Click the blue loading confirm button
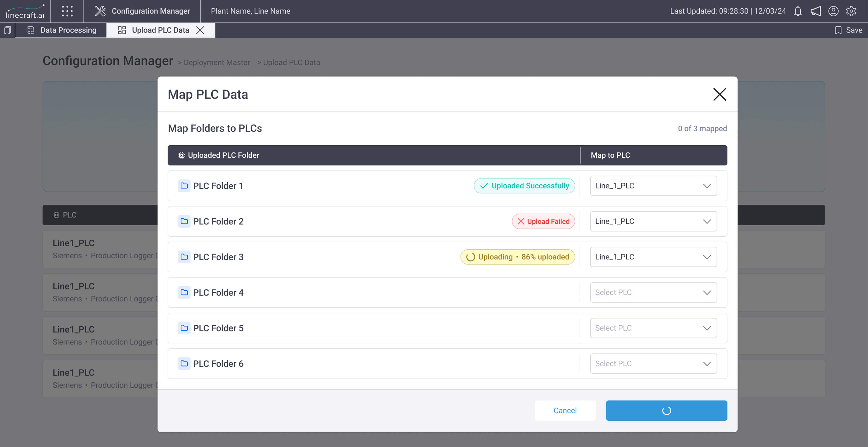 (667, 410)
